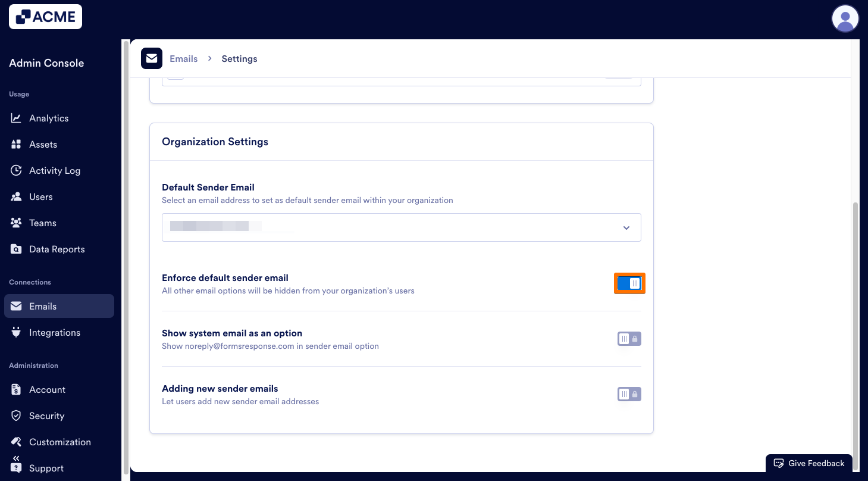This screenshot has height=481, width=868.
Task: Go back using the Emails breadcrumb link
Action: (x=183, y=58)
